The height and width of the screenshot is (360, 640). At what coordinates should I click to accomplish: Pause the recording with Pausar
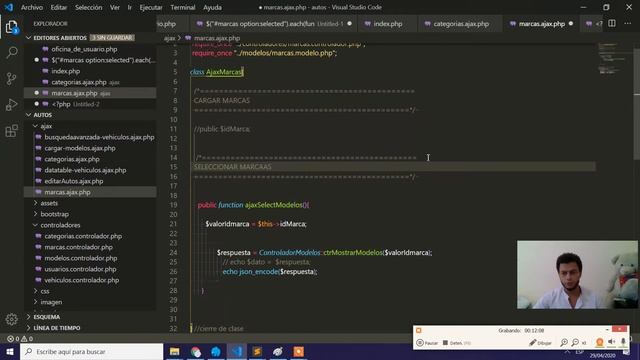(427, 343)
